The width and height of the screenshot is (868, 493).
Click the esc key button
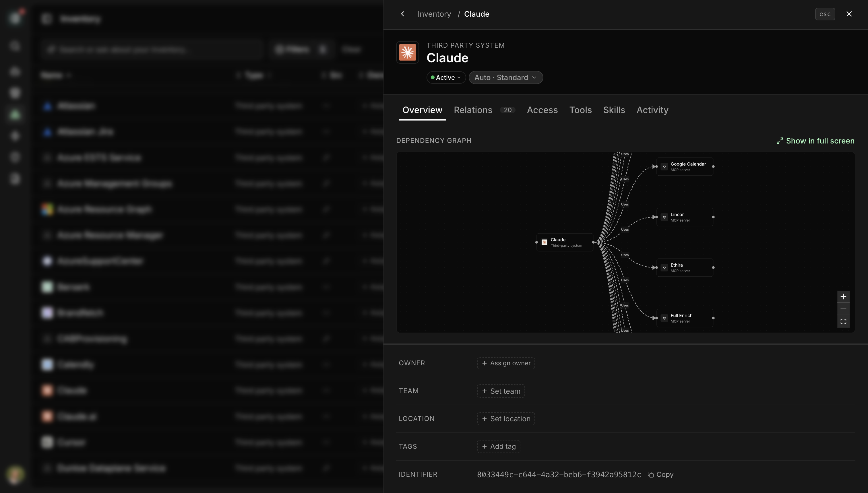click(825, 14)
